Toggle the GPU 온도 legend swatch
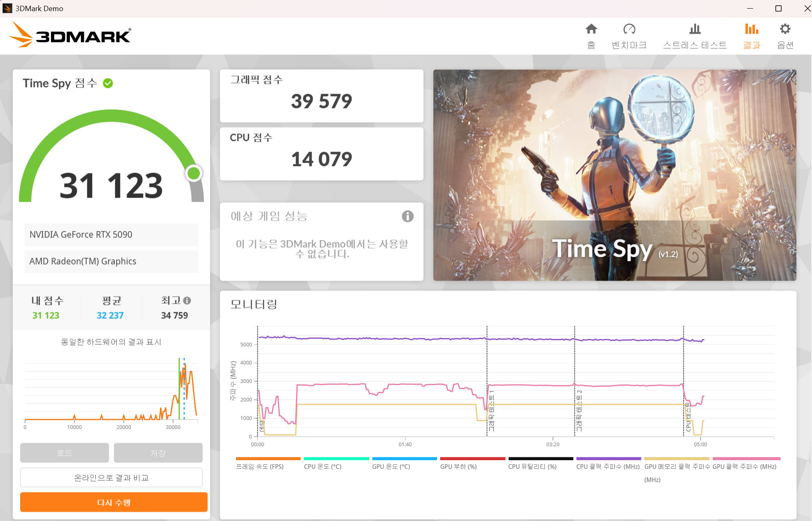The width and height of the screenshot is (812, 521). (x=405, y=459)
